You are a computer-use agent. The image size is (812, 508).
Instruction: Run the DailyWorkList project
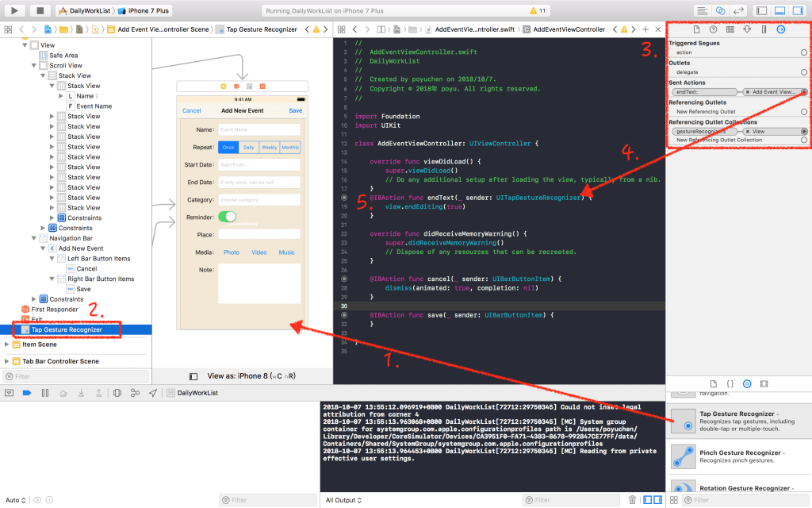(14, 10)
